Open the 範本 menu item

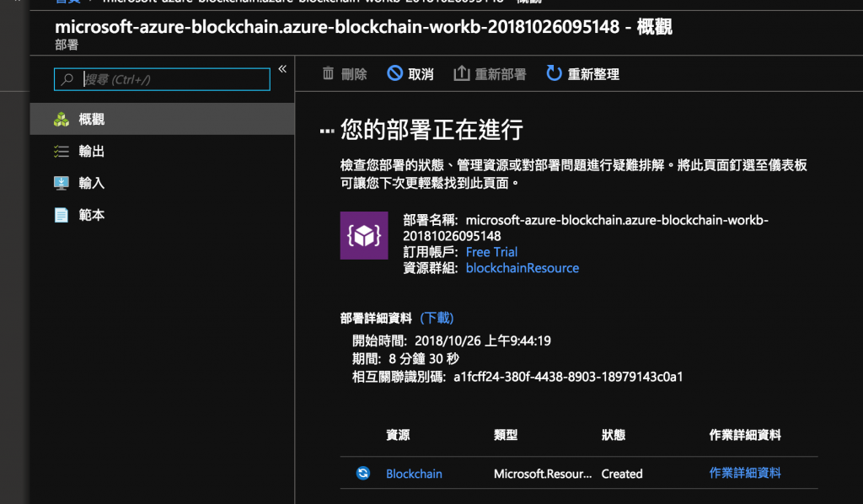(162, 215)
